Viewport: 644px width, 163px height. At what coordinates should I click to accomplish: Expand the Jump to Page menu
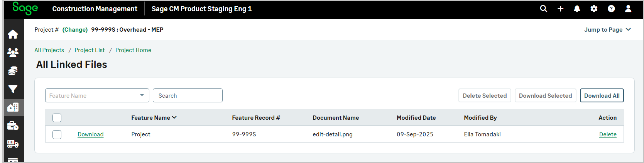click(x=607, y=30)
